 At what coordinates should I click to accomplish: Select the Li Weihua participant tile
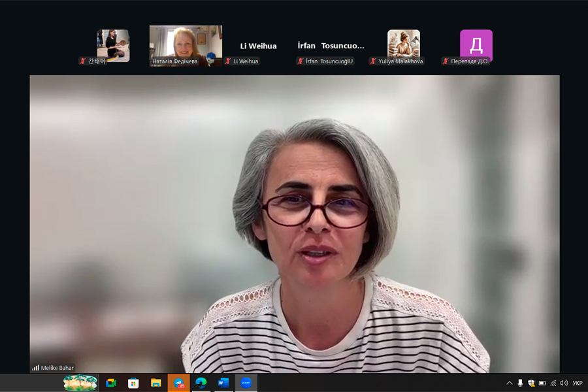pyautogui.click(x=258, y=46)
